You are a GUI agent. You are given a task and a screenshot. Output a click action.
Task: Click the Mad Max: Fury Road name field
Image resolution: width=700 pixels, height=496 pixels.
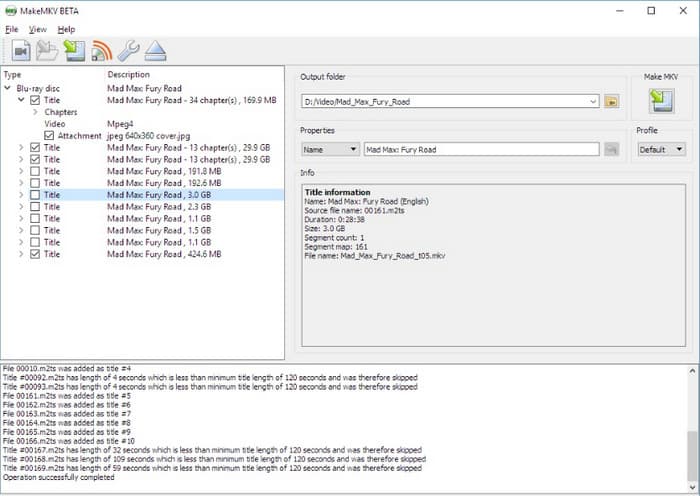pos(481,149)
